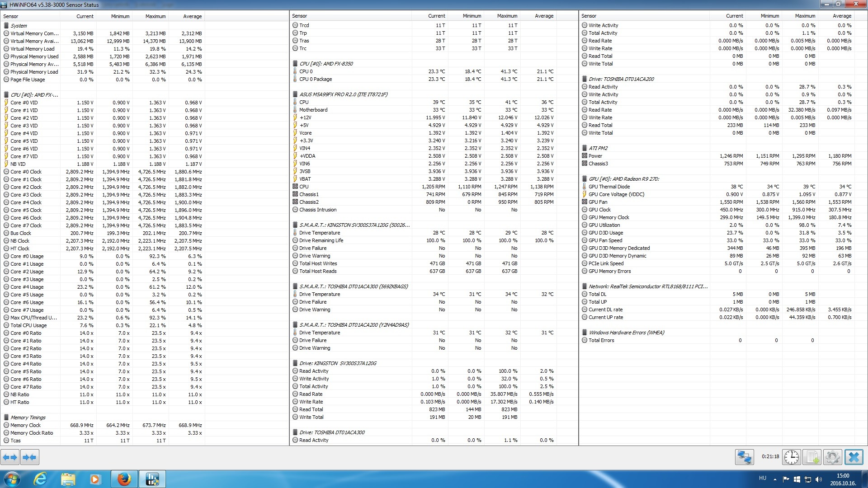Select the Core #6 Ratio row
Viewport: 868px width, 488px height.
coord(104,379)
